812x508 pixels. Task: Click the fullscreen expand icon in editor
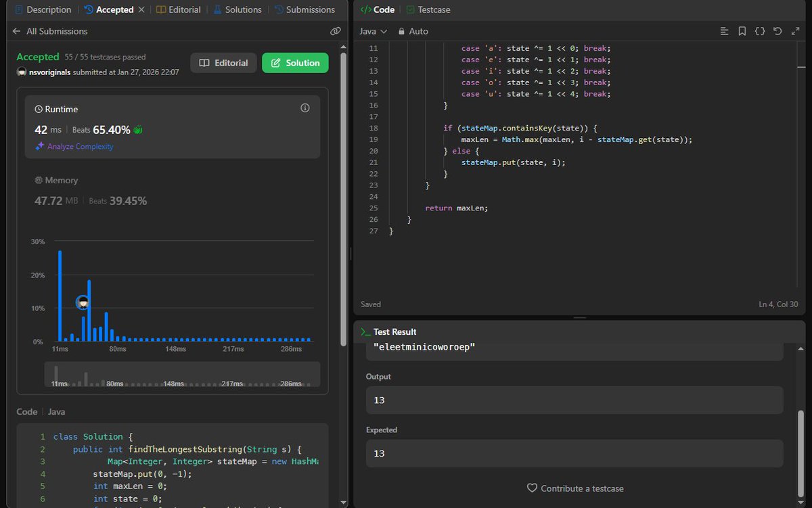pyautogui.click(x=795, y=31)
